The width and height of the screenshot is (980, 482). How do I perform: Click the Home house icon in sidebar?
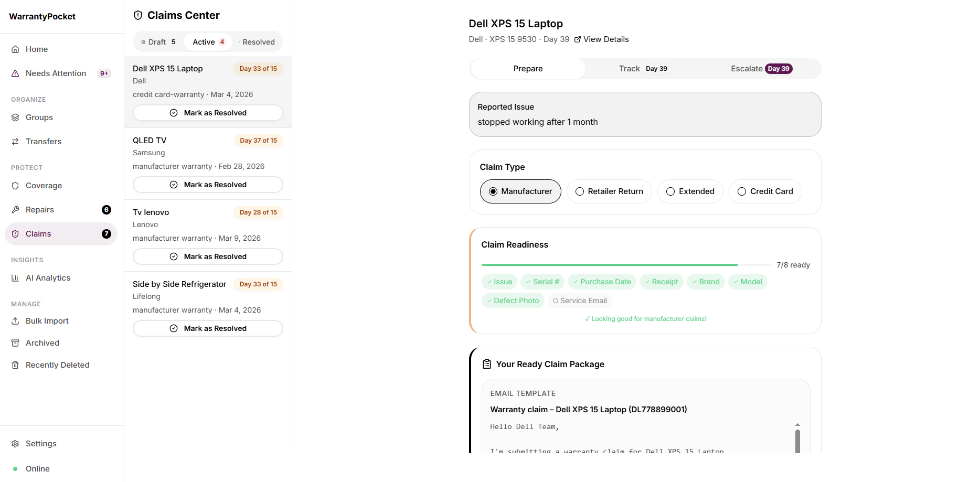(15, 49)
